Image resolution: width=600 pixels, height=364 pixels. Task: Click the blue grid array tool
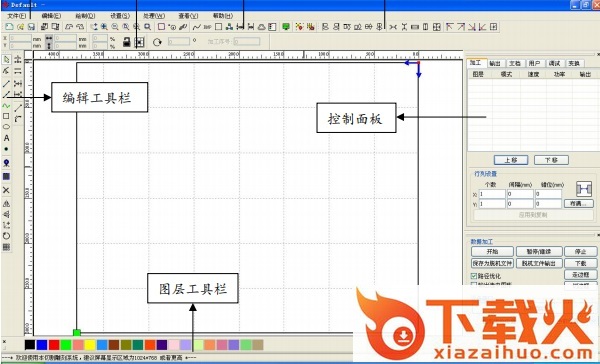pos(7,176)
